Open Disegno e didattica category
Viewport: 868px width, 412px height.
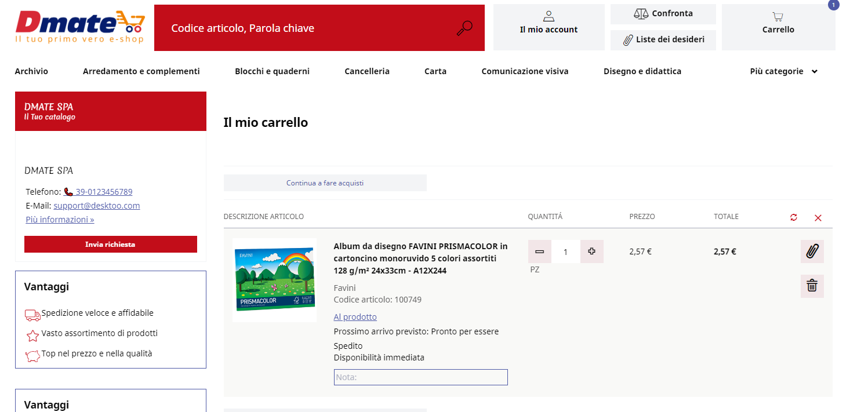tap(642, 71)
